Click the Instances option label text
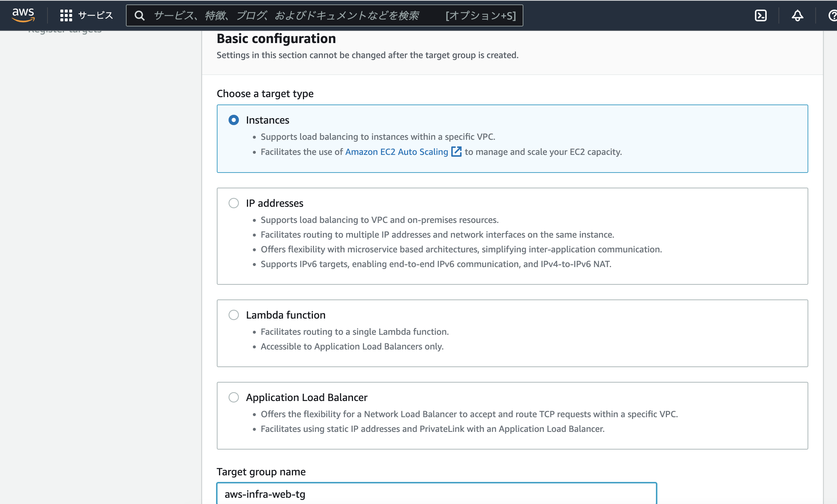 point(268,120)
